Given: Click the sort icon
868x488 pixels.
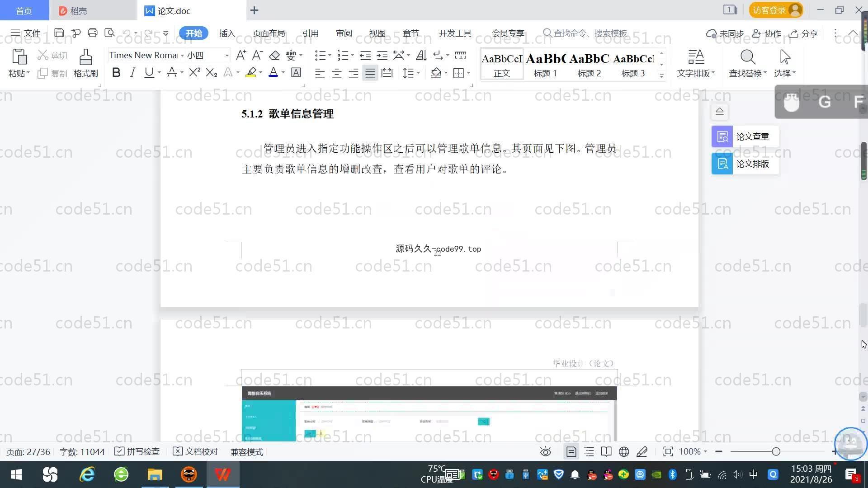Looking at the screenshot, I should 421,55.
